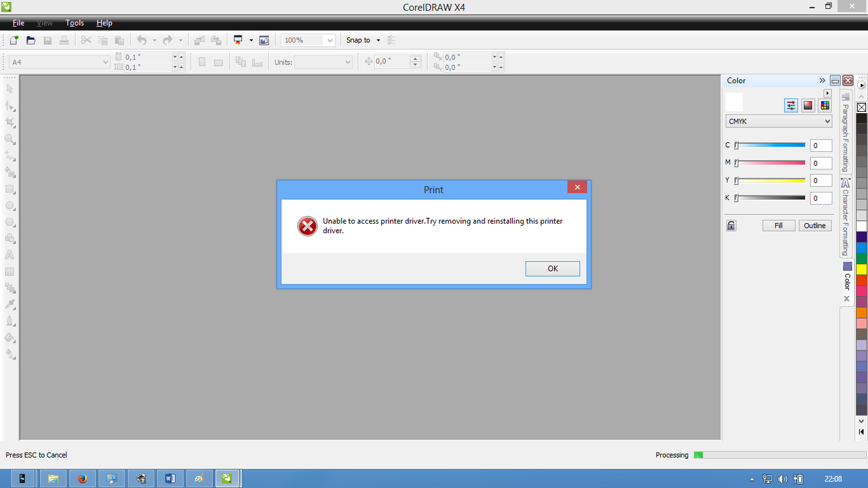This screenshot has height=488, width=868.
Task: Click OK in the Print dialog
Action: (553, 269)
